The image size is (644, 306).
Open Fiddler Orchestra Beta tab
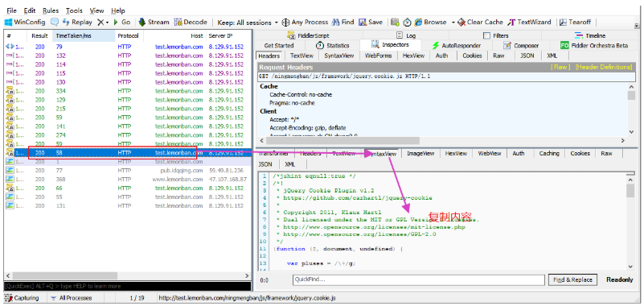[x=594, y=45]
